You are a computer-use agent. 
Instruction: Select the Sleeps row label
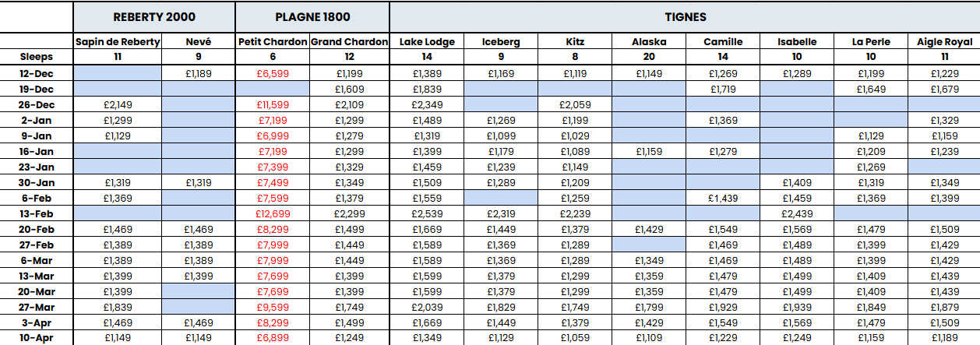tap(37, 57)
